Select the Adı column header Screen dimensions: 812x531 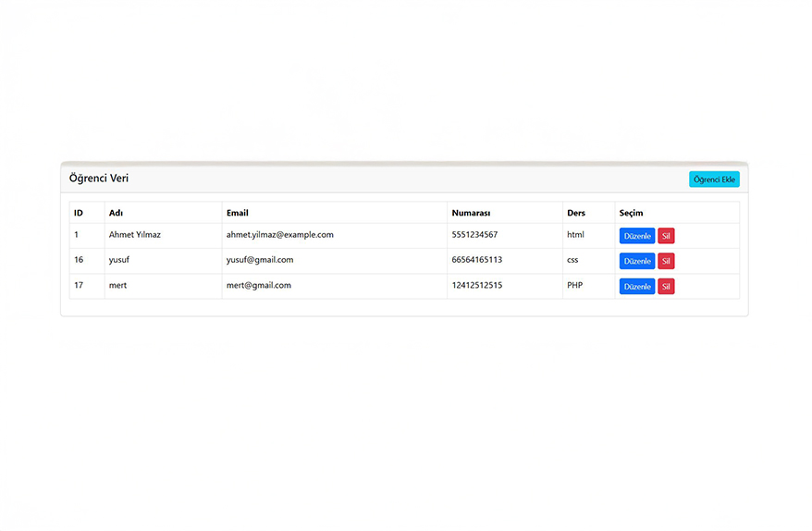(117, 213)
